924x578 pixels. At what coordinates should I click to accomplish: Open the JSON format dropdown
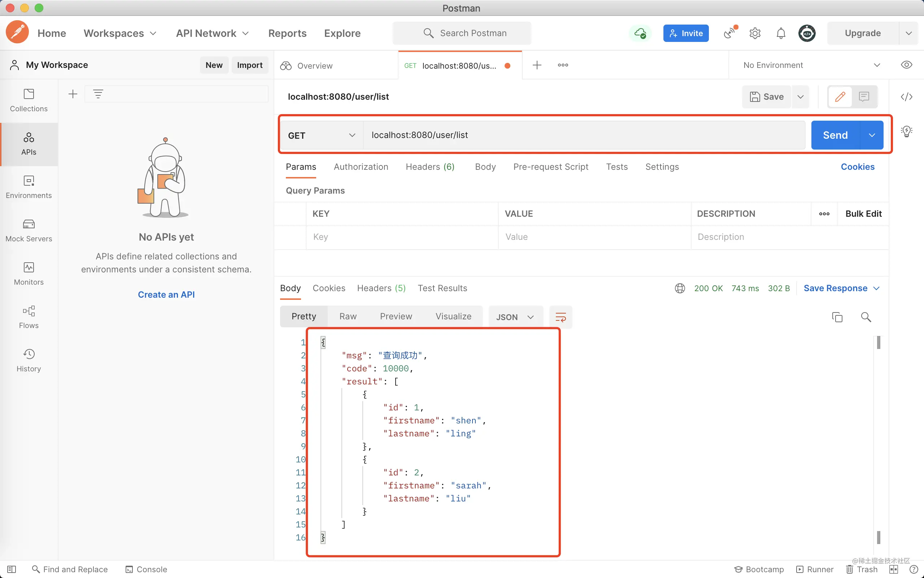pos(515,317)
